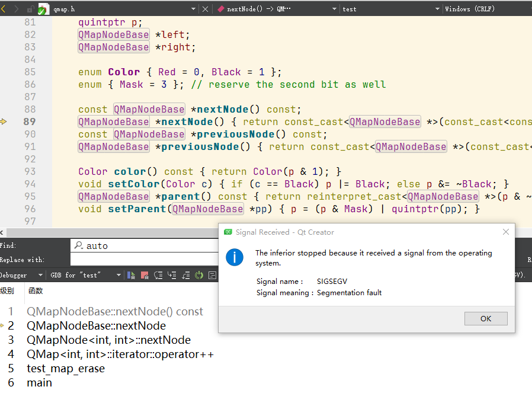Click the Continue debugger icon
The height and width of the screenshot is (393, 532).
[x=132, y=275]
